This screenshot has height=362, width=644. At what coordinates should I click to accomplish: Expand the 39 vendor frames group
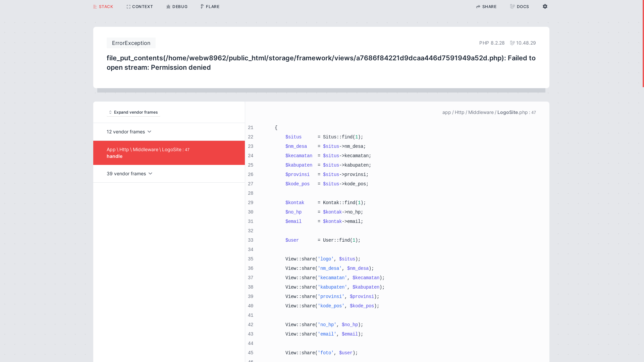point(169,174)
